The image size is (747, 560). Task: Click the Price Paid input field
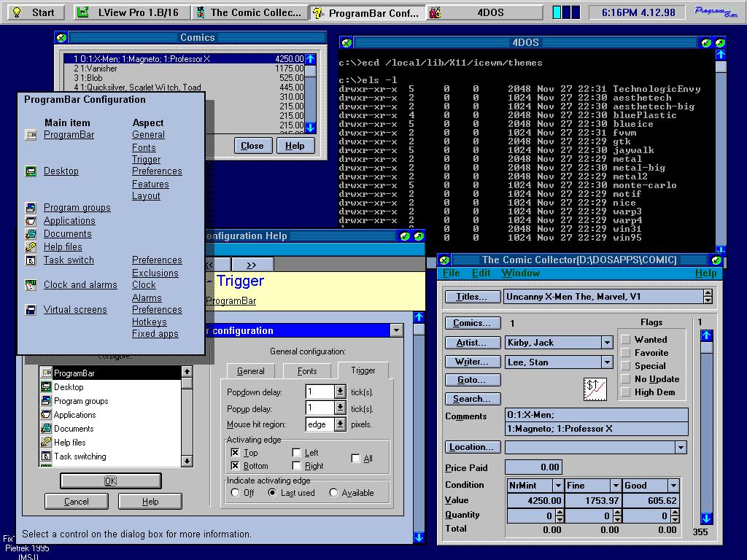coord(533,467)
